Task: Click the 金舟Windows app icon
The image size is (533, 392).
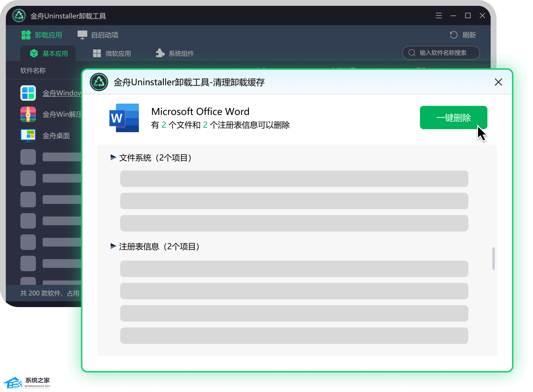Action: pyautogui.click(x=28, y=93)
